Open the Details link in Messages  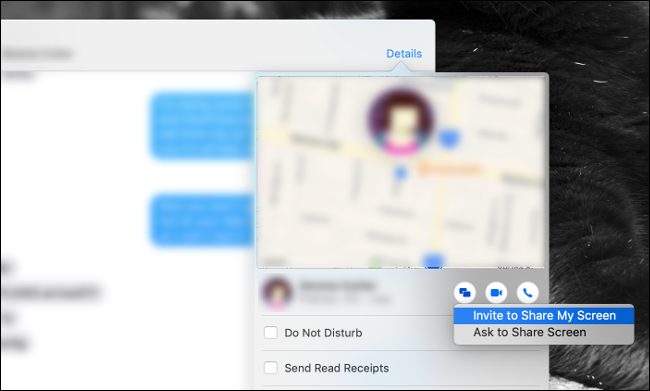[404, 53]
